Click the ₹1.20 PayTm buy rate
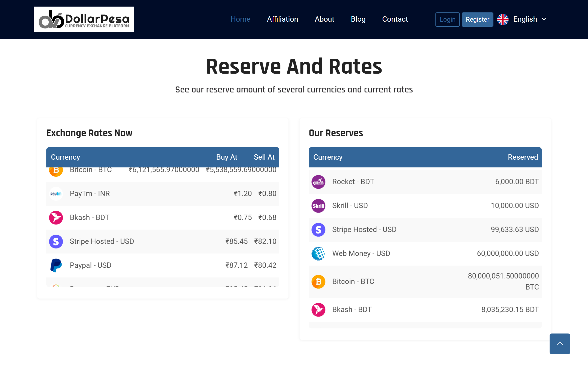This screenshot has width=588, height=368. click(243, 194)
